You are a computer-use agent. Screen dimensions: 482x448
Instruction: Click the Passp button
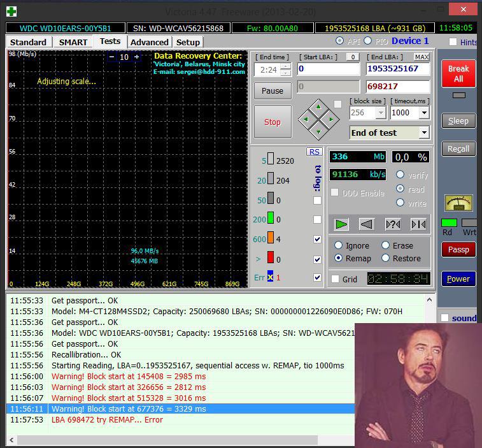point(458,250)
